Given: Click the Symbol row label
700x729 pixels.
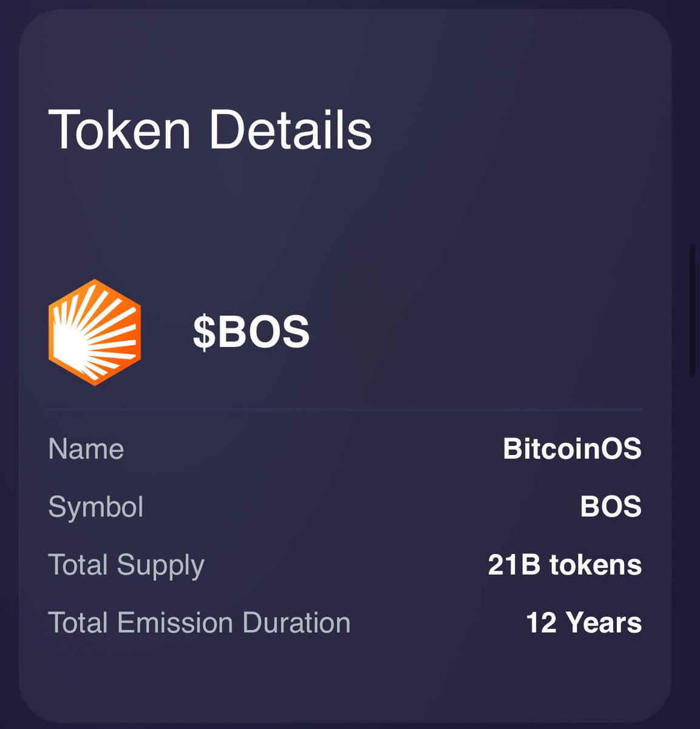Looking at the screenshot, I should pos(96,507).
